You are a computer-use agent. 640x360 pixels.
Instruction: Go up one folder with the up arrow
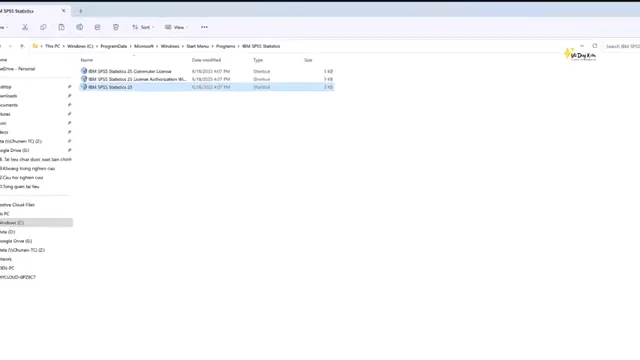[22, 46]
